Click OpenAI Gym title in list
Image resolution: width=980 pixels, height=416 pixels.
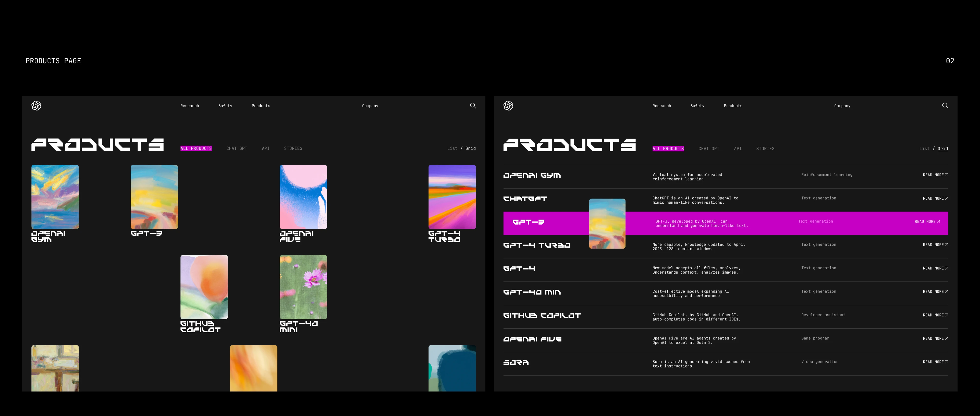click(532, 175)
